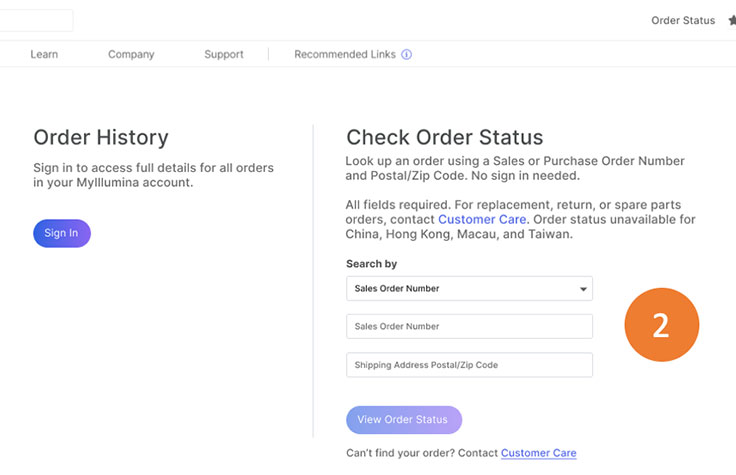Open the Learn navigation menu
The width and height of the screenshot is (736, 475).
click(x=44, y=54)
